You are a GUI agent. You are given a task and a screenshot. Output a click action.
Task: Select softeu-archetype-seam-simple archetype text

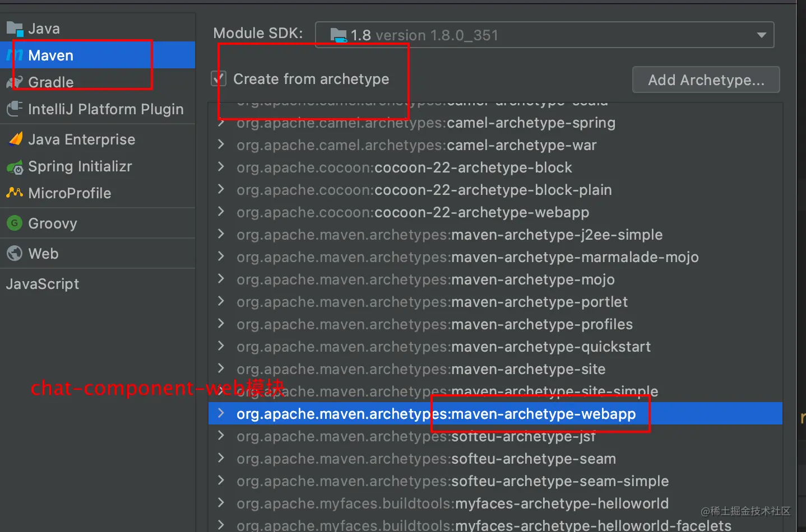pos(453,481)
